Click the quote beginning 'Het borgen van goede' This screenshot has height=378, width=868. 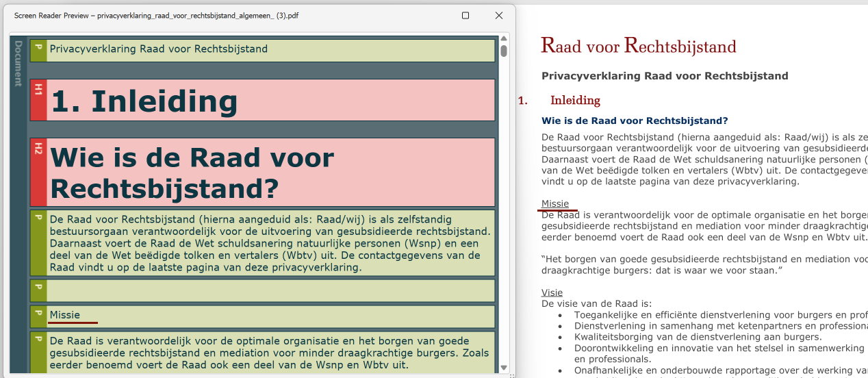(x=704, y=264)
